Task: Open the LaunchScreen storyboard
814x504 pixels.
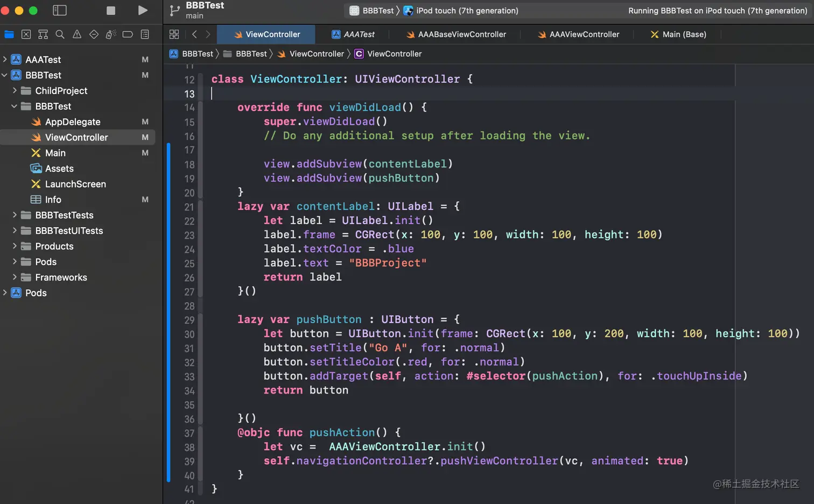Action: coord(78,184)
